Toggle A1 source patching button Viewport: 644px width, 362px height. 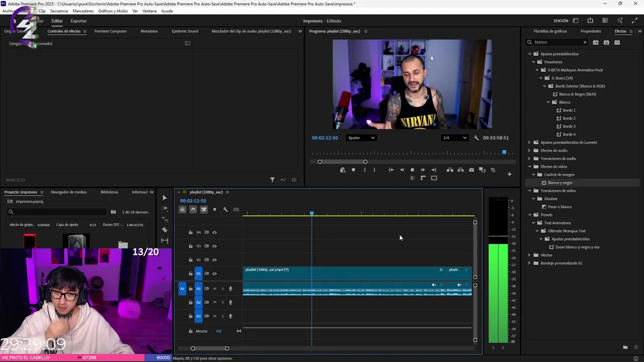[x=183, y=289]
